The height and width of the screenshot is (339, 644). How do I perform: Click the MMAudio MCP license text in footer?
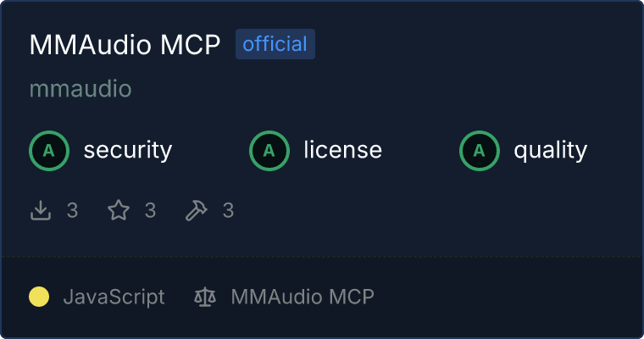coord(303,297)
